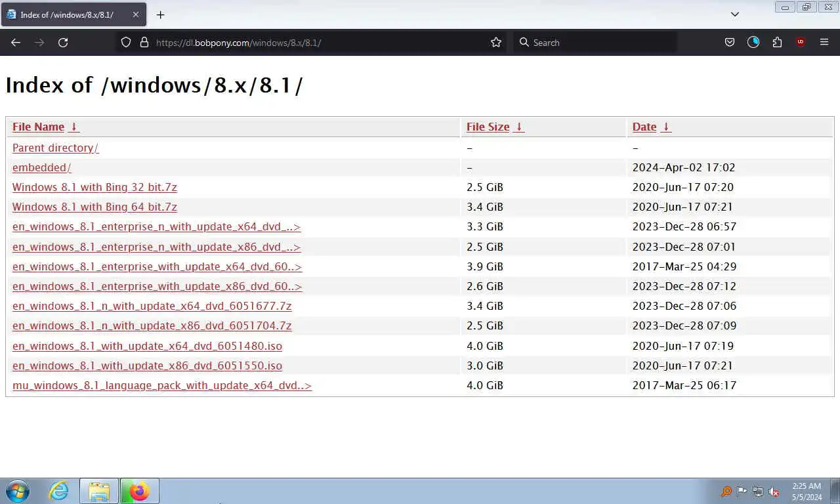Download Windows 8.1 with Bing 64 bit.7z
Viewport: 840px width, 504px height.
pos(94,207)
